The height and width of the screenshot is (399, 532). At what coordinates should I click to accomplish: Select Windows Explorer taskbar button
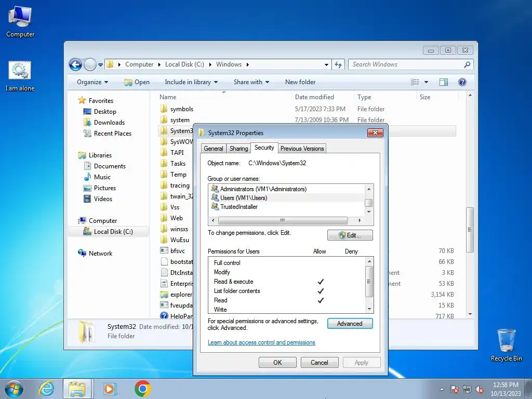[77, 389]
